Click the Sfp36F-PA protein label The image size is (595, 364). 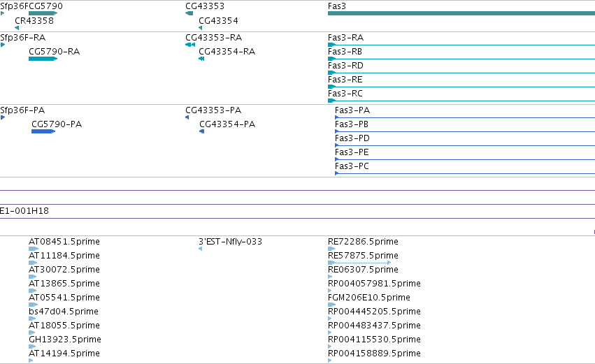(22, 110)
